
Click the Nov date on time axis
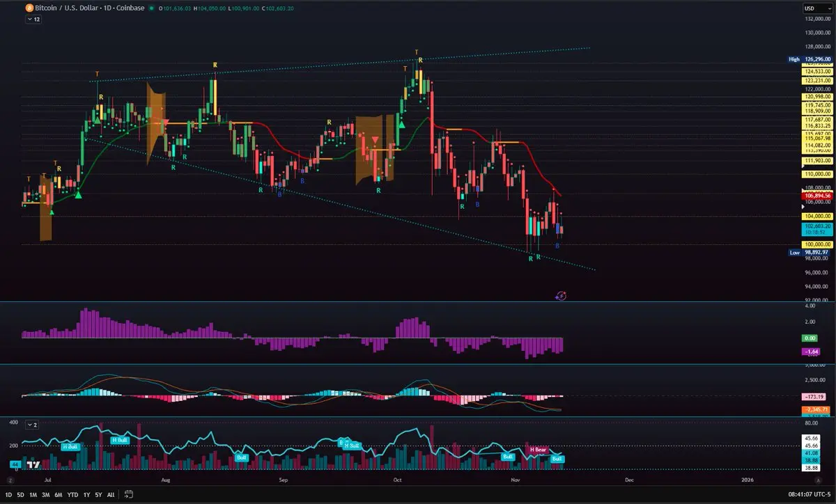coord(515,480)
